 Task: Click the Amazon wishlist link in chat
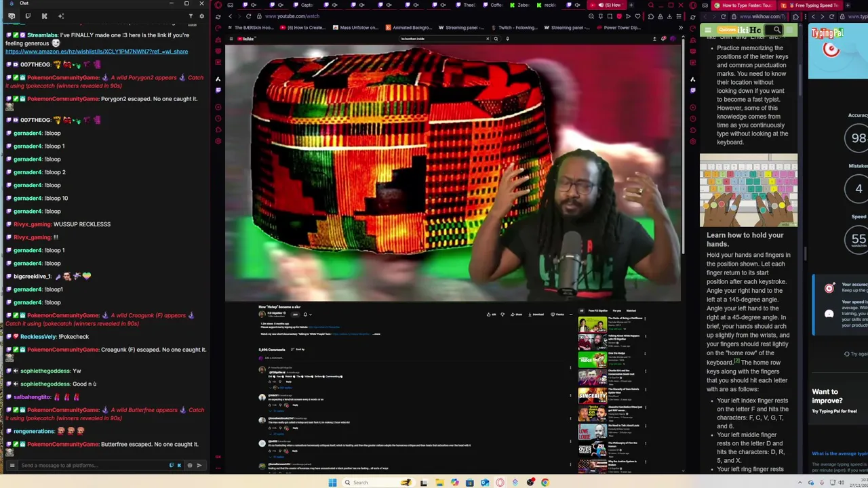tap(96, 52)
